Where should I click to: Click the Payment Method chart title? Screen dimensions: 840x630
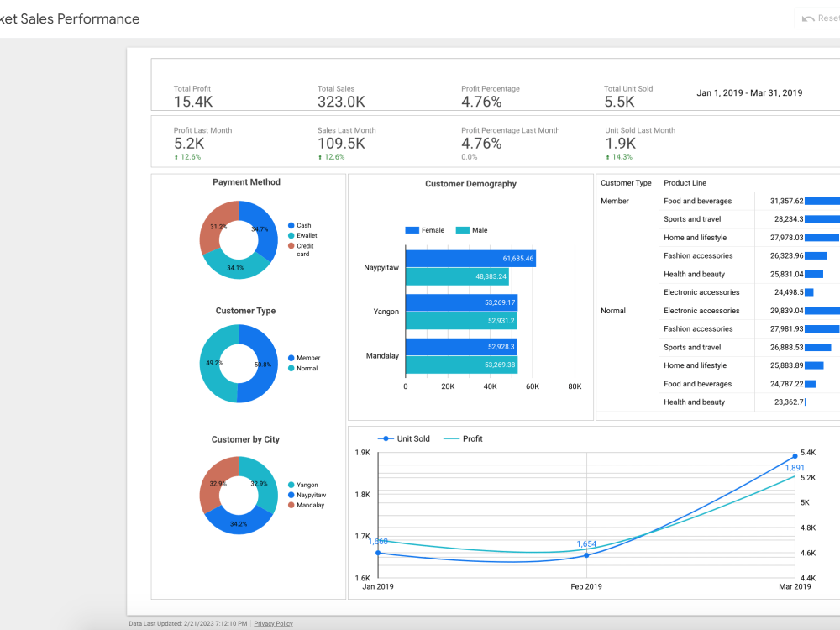click(246, 182)
